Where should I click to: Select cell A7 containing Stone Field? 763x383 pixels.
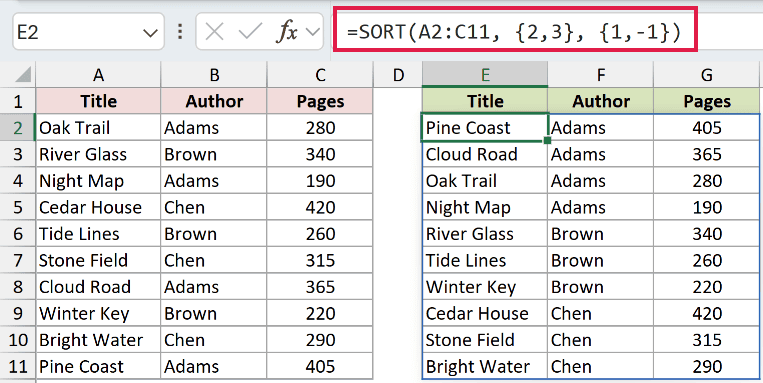point(98,260)
